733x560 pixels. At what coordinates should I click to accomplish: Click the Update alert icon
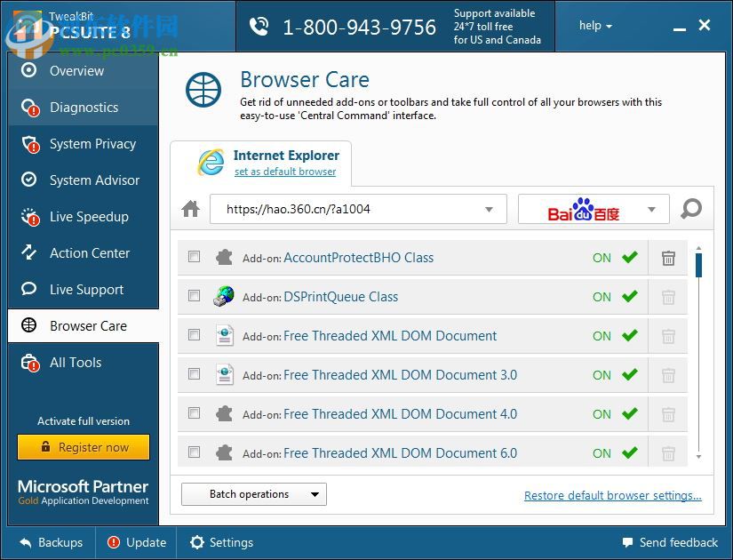(113, 542)
